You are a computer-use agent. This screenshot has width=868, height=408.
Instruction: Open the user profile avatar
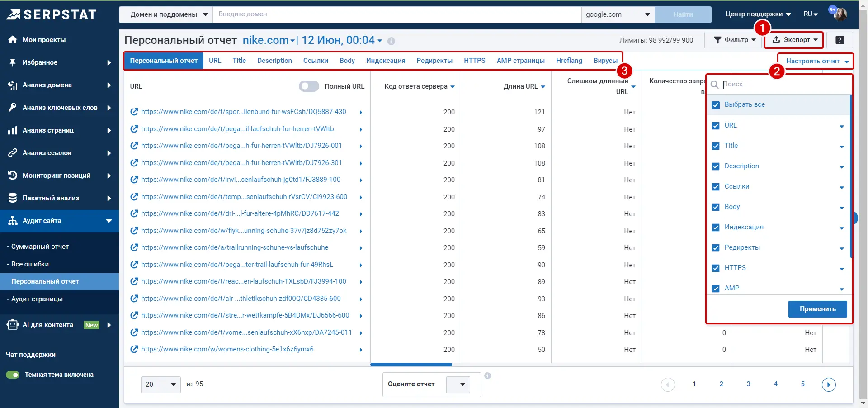840,14
